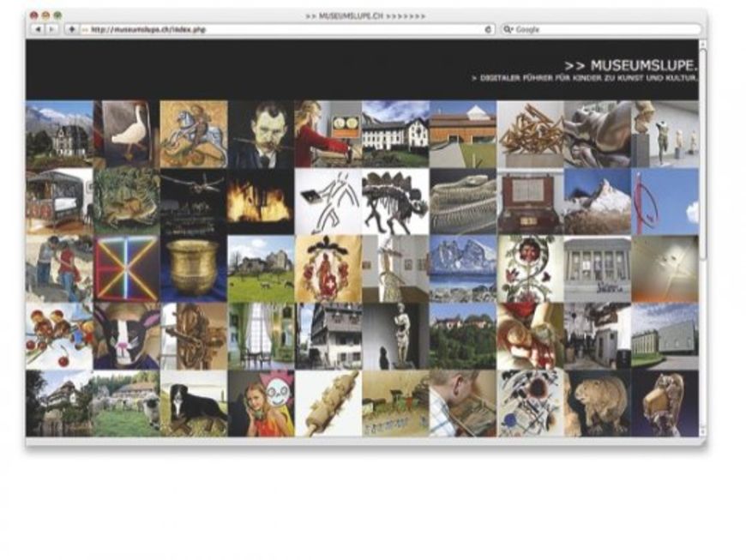Image resolution: width=746 pixels, height=560 pixels.
Task: Open the jungle tiger painting thumbnail
Action: click(x=127, y=202)
